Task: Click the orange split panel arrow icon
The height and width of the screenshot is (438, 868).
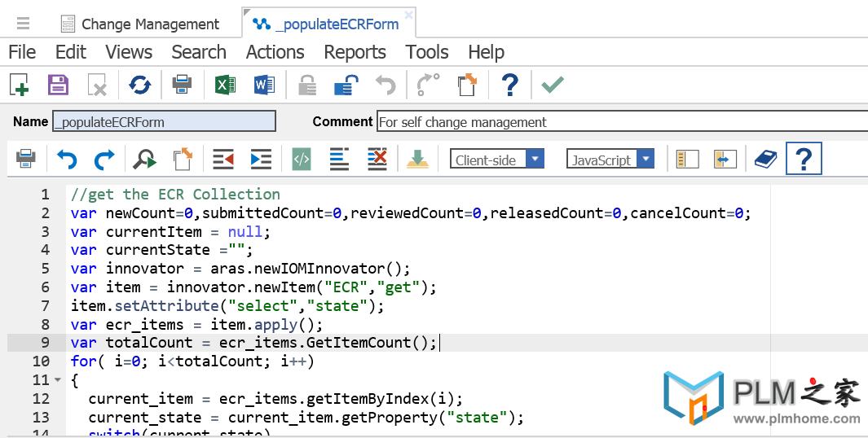Action: tap(725, 160)
